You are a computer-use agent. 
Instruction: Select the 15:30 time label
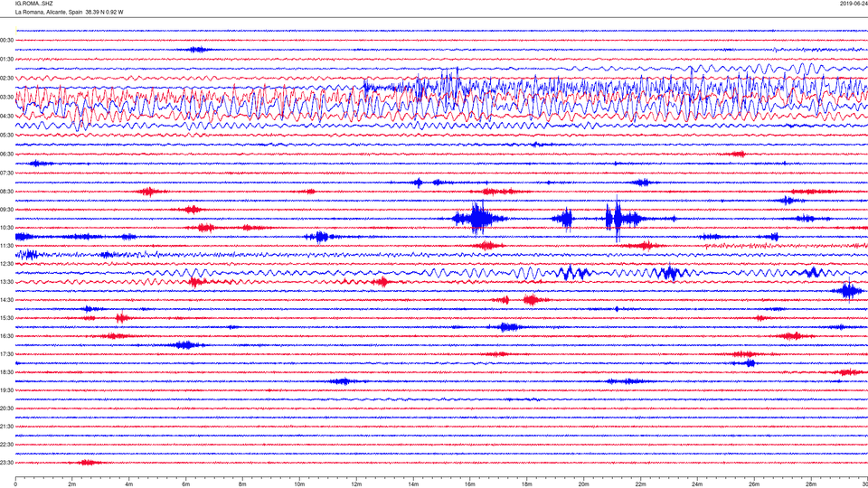click(x=6, y=318)
